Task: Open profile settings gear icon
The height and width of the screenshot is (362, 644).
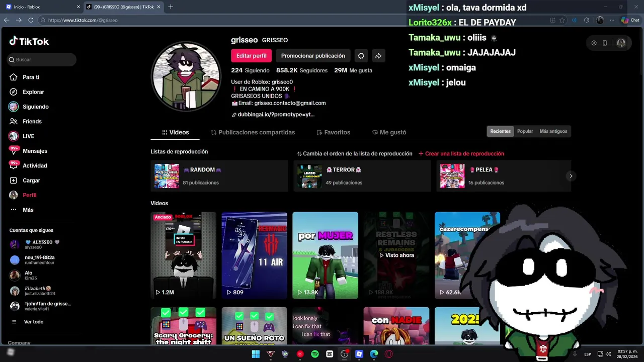Action: 361,56
